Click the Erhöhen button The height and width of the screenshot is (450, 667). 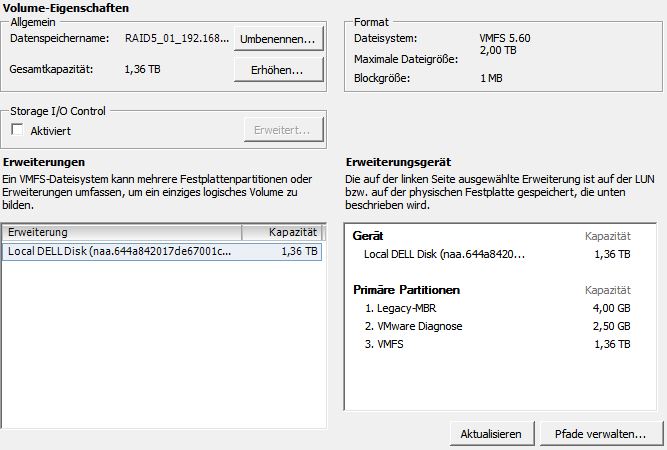tap(278, 70)
